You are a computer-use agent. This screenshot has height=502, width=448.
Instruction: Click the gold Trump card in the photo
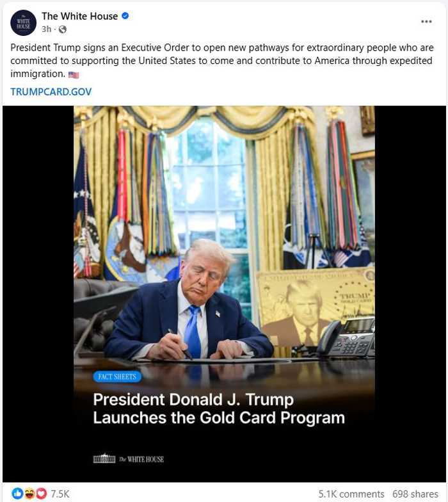tap(315, 307)
